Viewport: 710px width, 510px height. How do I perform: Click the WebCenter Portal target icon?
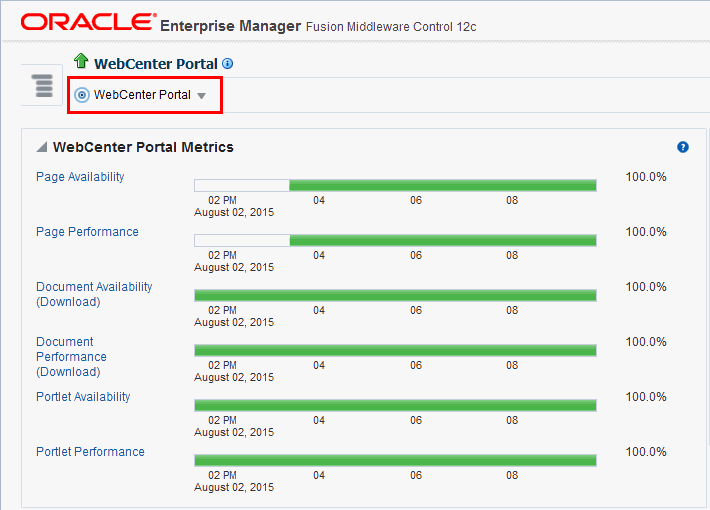click(x=82, y=95)
